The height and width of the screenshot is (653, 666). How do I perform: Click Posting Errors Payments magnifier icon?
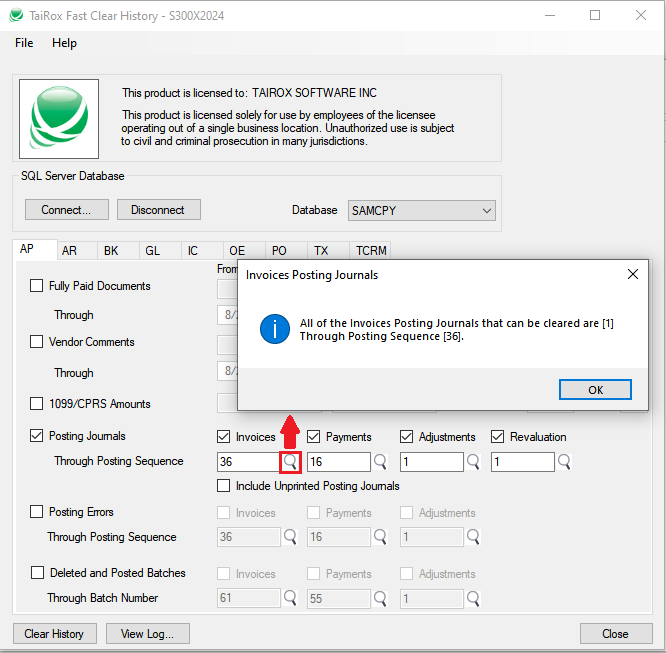click(x=381, y=537)
